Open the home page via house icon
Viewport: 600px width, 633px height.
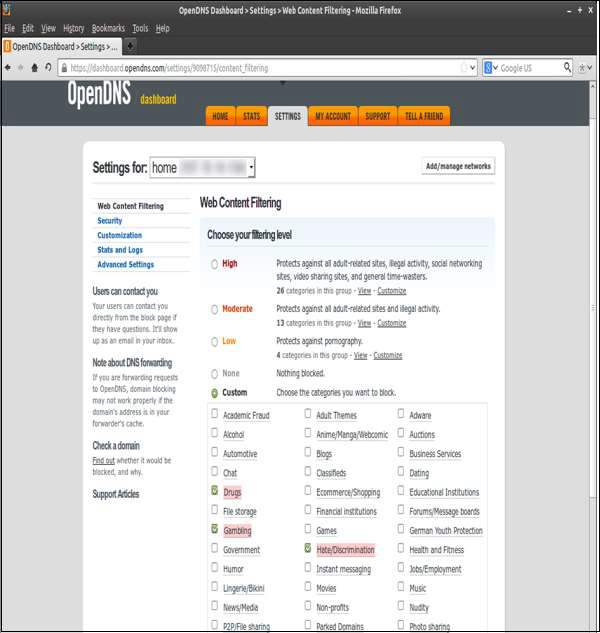[35, 67]
